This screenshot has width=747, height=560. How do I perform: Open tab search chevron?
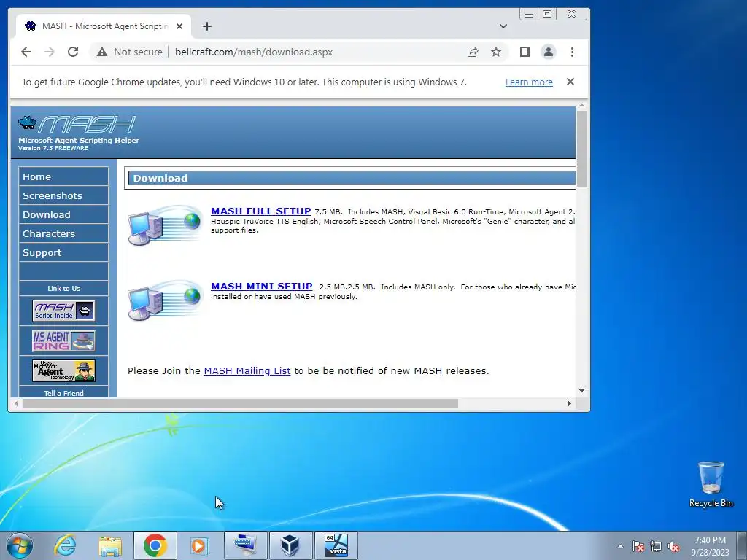[x=503, y=26]
